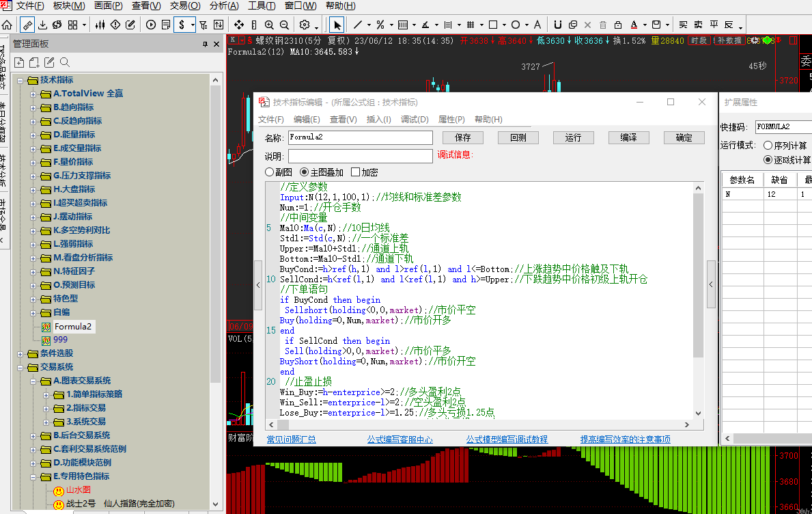The image size is (812, 514).
Task: Open the 板块(M) main menu
Action: pos(69,5)
